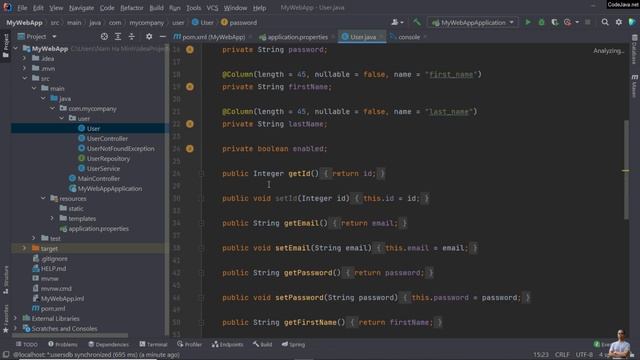Start debugging with the bug icon

(541, 22)
